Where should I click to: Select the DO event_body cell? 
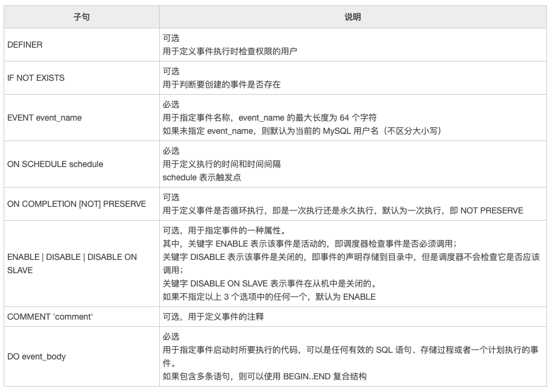coord(36,356)
